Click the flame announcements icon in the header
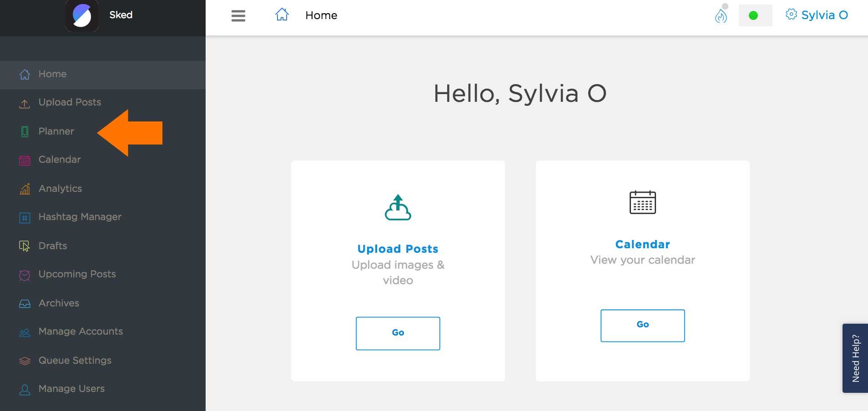 point(720,15)
